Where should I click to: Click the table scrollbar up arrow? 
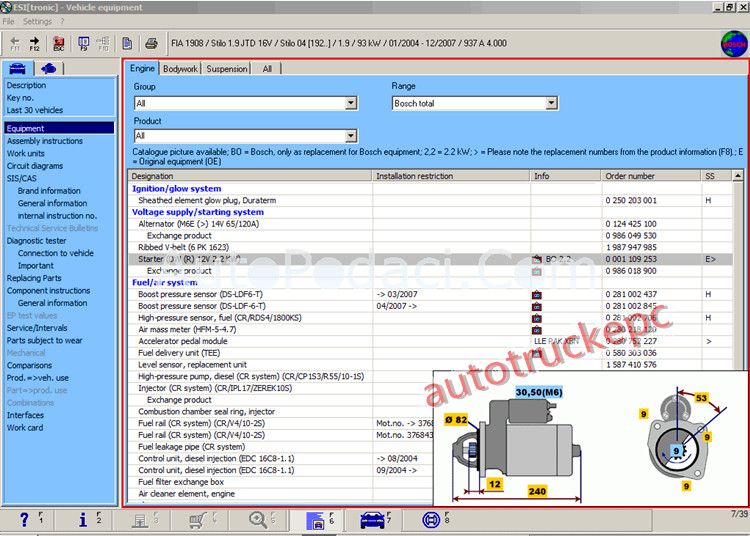(x=738, y=176)
